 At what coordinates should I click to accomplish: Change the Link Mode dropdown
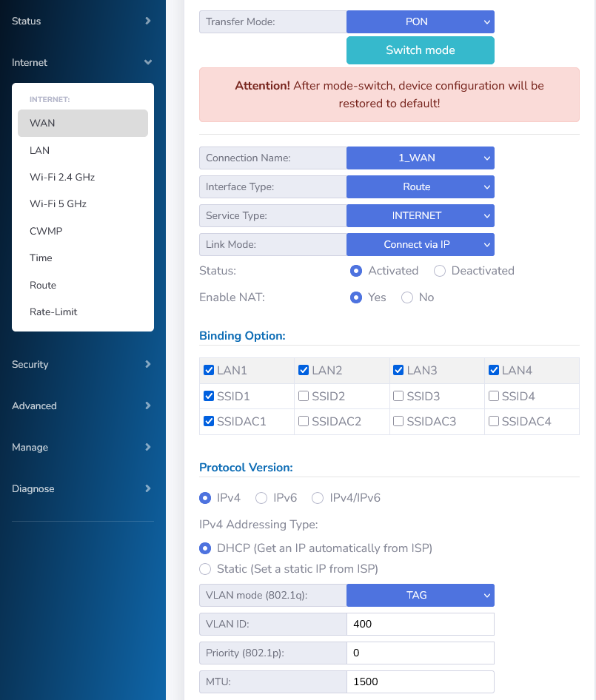coord(420,244)
